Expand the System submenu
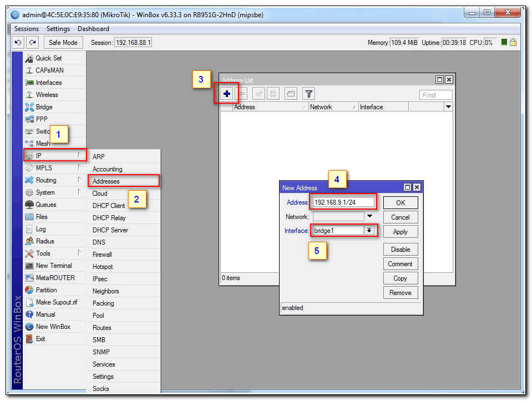 tap(54, 192)
